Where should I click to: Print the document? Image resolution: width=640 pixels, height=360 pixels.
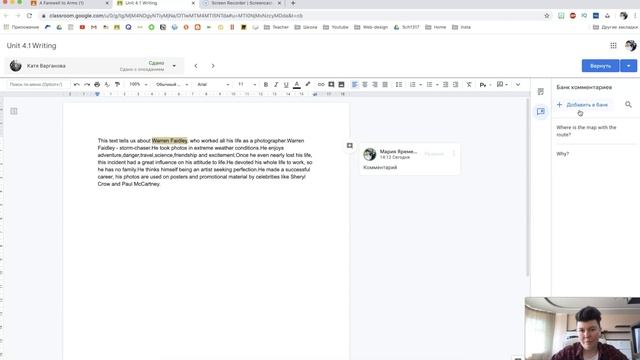point(97,84)
